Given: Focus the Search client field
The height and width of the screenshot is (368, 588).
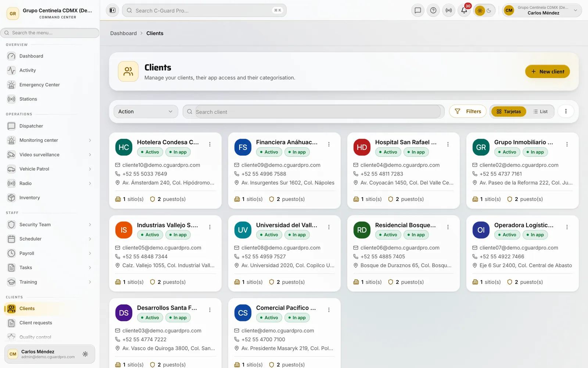Looking at the screenshot, I should point(313,112).
